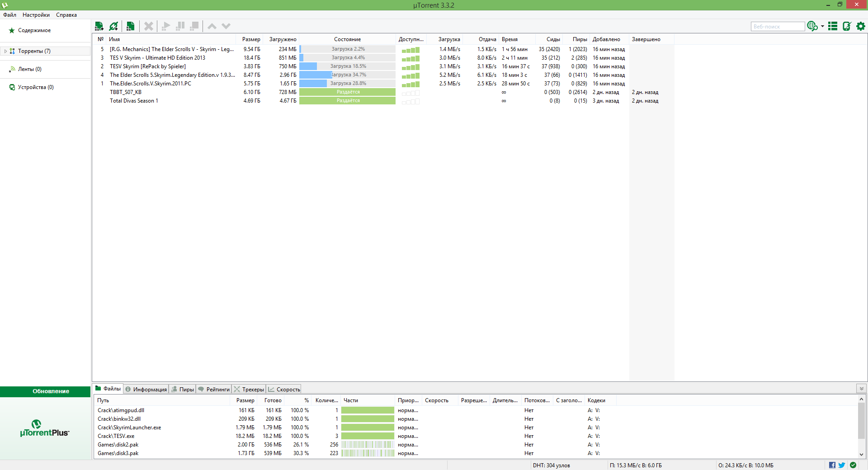Click the files pane scrollbar up arrow
Viewport: 868px width, 470px height.
(861, 399)
